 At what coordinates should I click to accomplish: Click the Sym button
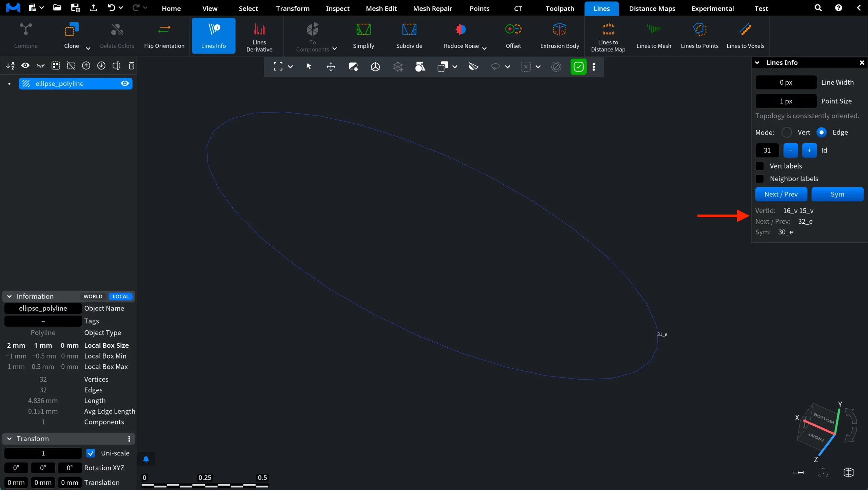837,194
